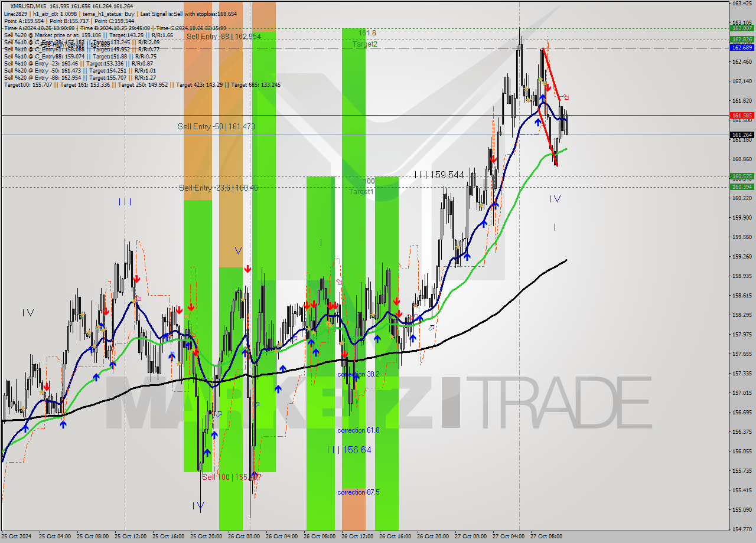Select the 'correction 38.2' label
This screenshot has width=756, height=543.
pos(359,374)
